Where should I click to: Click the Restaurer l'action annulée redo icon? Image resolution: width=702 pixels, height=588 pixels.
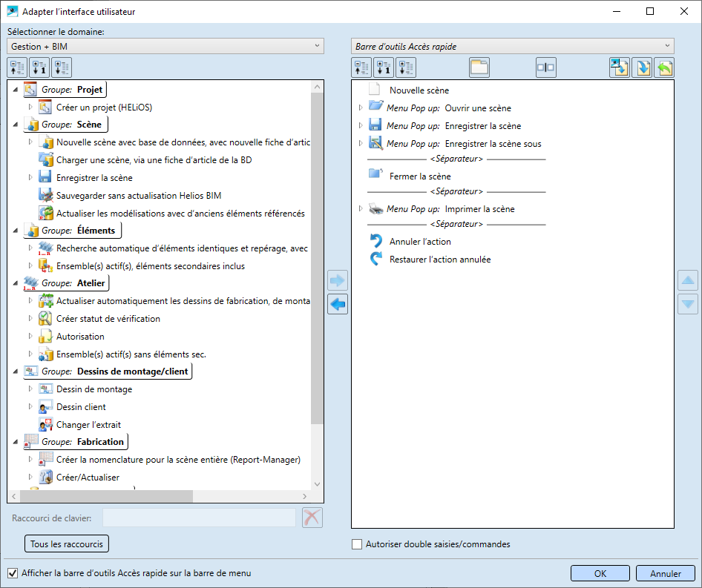click(376, 259)
